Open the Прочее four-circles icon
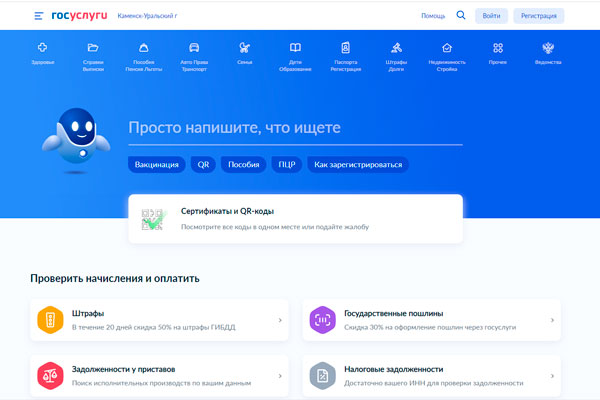The height and width of the screenshot is (400, 600). click(498, 47)
